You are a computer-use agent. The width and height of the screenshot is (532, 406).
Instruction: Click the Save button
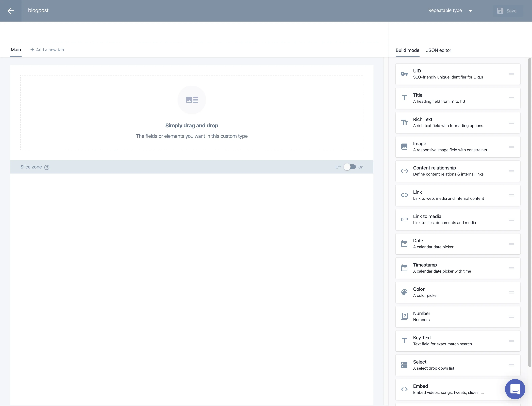[x=507, y=11]
